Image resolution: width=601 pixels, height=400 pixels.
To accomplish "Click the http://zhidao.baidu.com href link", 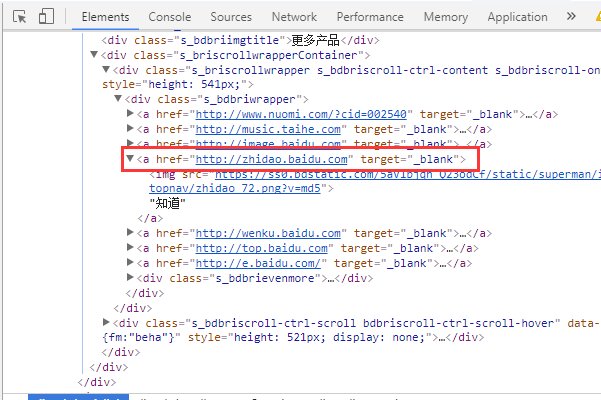I will 271,160.
